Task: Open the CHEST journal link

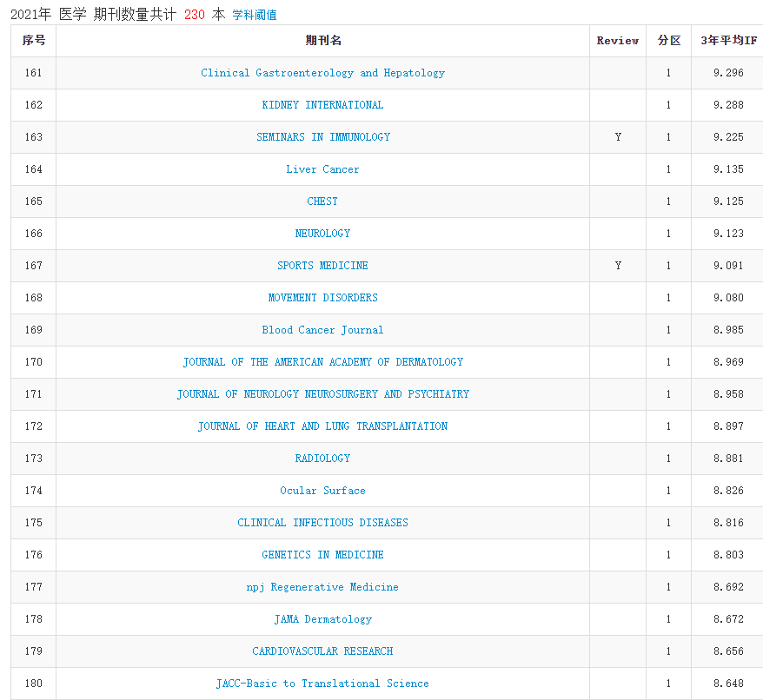Action: click(322, 201)
